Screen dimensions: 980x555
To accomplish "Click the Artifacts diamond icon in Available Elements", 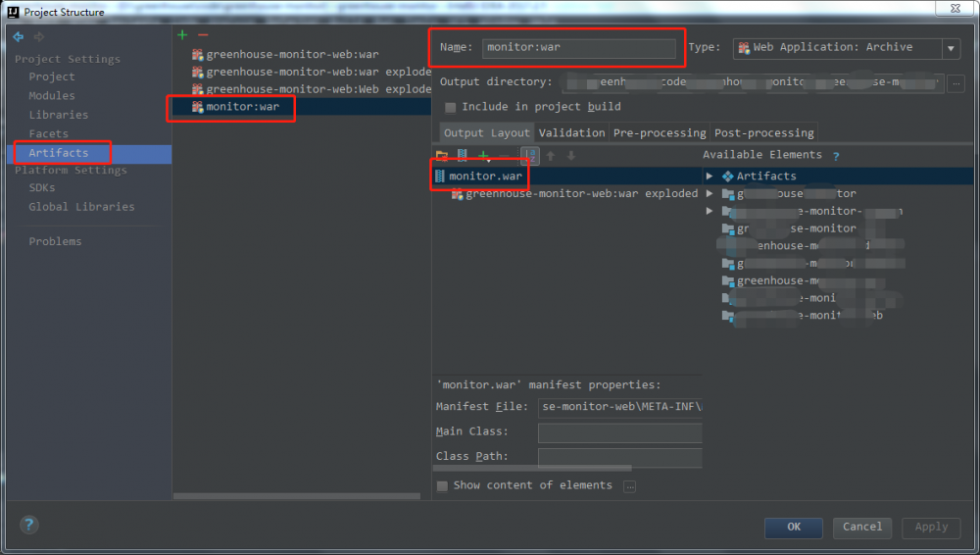I will point(727,177).
